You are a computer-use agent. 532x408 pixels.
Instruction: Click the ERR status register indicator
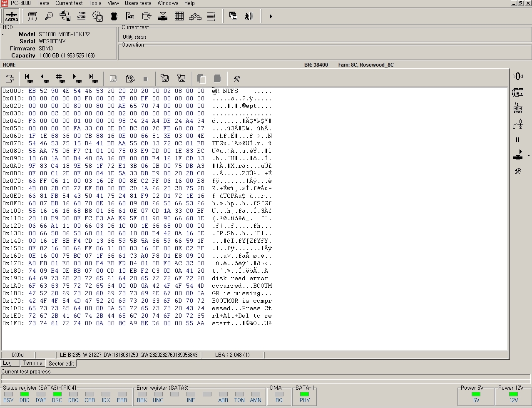(x=122, y=394)
